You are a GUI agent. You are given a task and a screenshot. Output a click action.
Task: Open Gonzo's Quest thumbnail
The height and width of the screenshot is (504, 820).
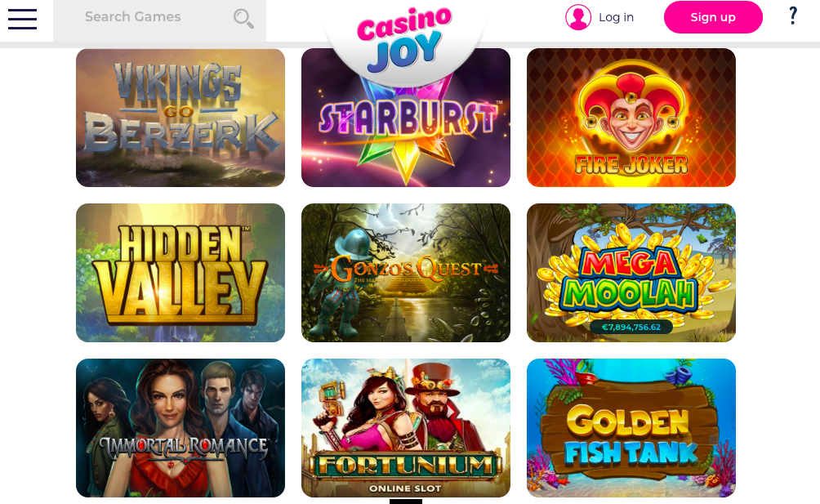pos(406,273)
